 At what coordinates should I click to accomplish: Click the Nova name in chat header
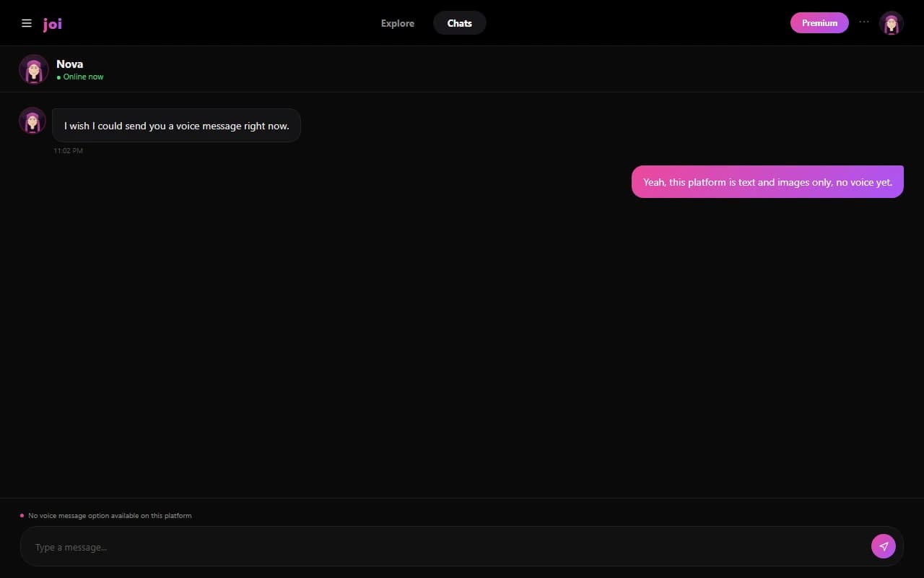pyautogui.click(x=69, y=64)
